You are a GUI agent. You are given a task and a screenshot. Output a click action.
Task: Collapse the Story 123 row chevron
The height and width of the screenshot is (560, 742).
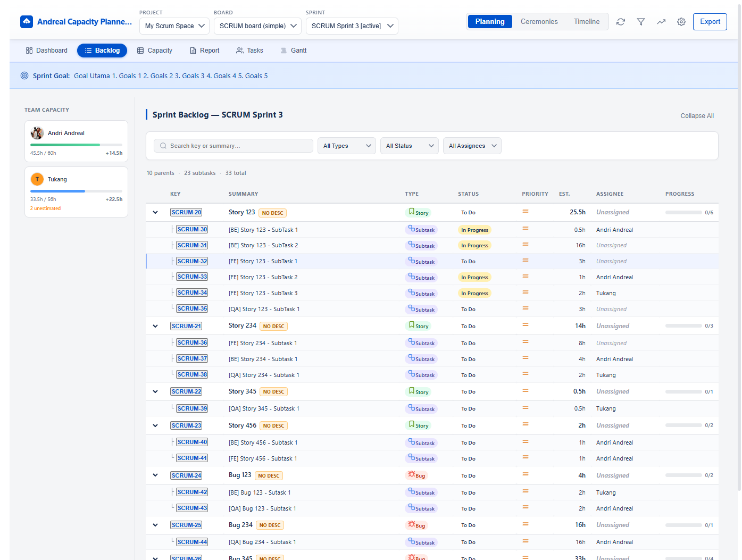click(155, 212)
